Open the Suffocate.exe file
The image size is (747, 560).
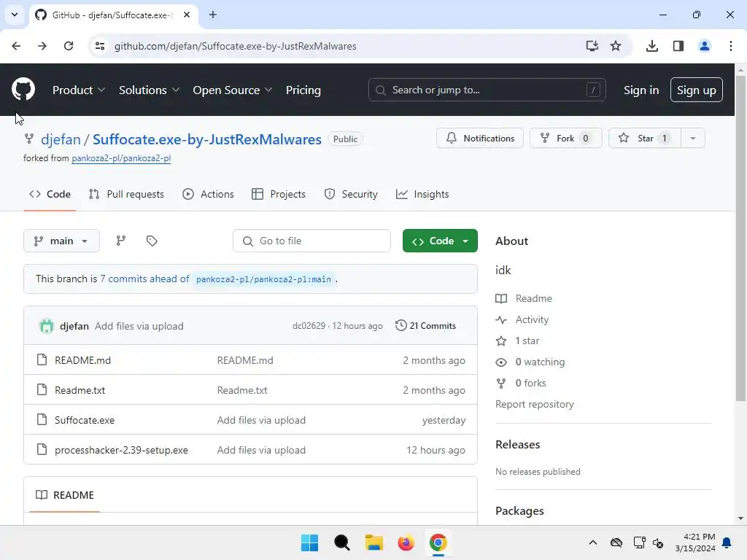(x=85, y=420)
